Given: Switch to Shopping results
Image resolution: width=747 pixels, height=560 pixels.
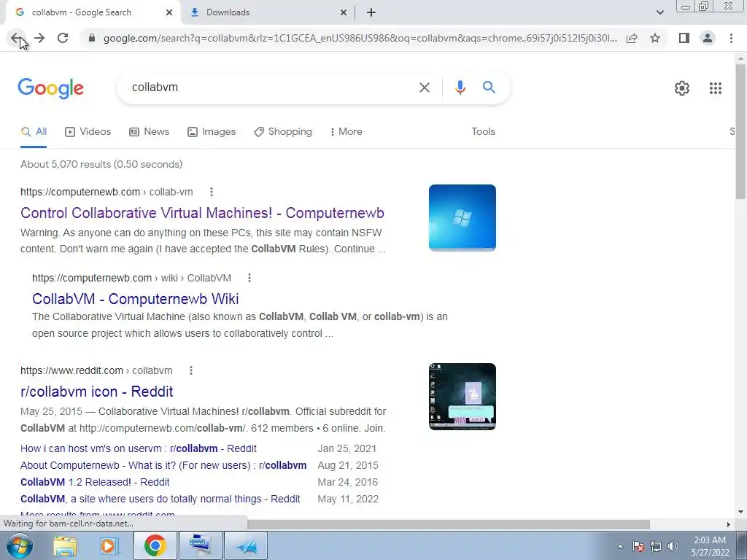Looking at the screenshot, I should pos(283,132).
